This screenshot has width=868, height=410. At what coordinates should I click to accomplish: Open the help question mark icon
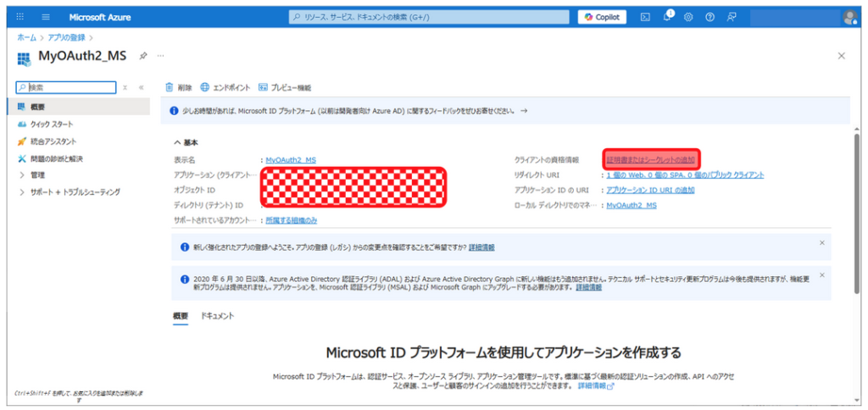coord(709,17)
